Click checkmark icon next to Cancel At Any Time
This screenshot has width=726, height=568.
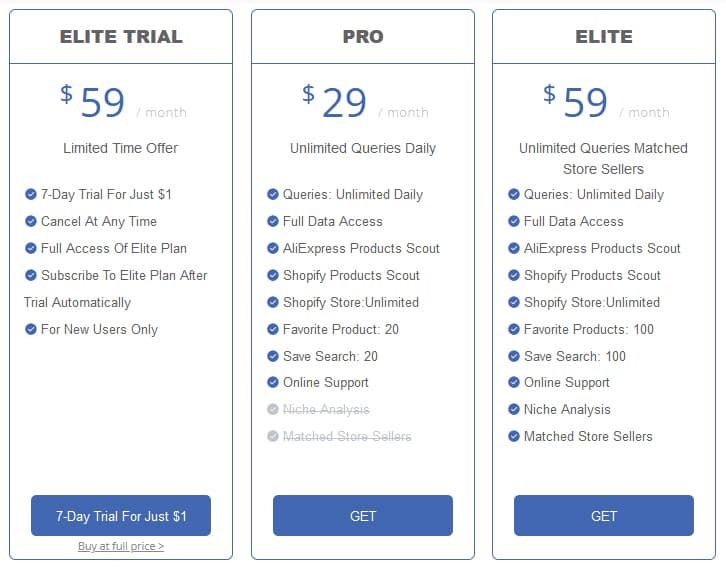coord(31,221)
